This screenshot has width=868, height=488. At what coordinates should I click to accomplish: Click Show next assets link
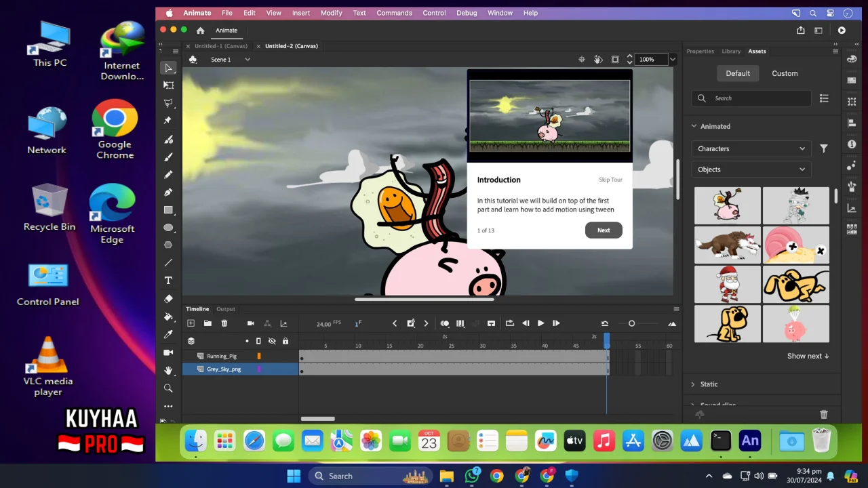(x=808, y=356)
